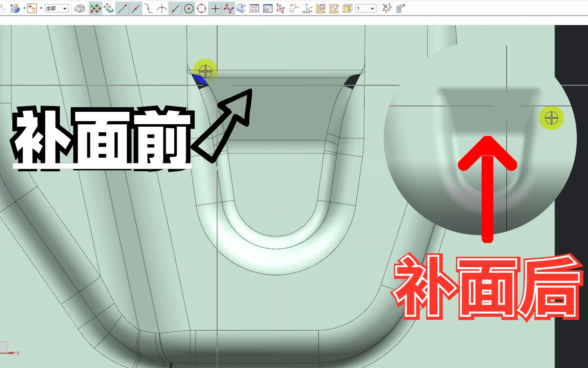Open the layer number dropdown showing 1
The image size is (588, 368).
pyautogui.click(x=365, y=8)
